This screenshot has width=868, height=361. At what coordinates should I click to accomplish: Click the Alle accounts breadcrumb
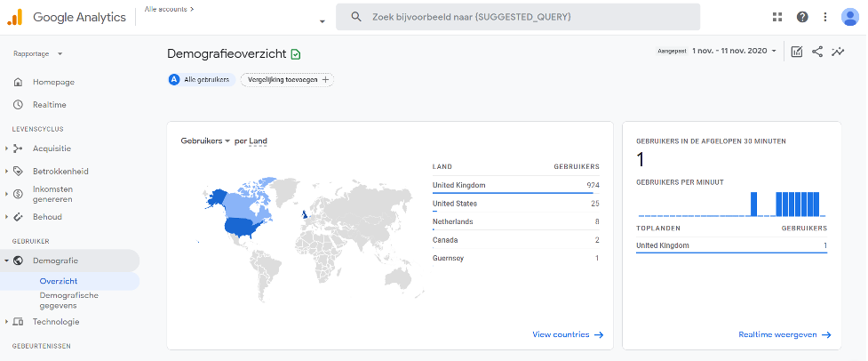[168, 10]
